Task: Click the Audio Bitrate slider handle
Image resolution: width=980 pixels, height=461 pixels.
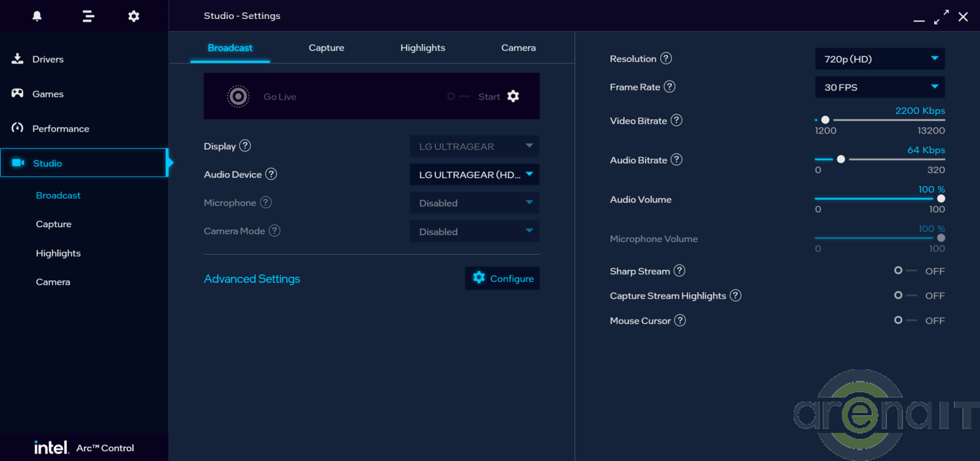Action: 841,159
